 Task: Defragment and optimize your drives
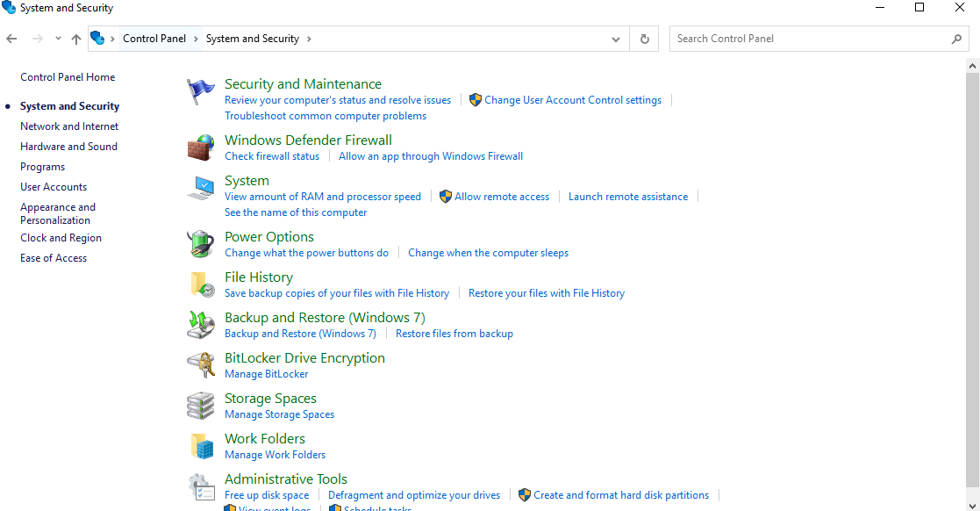tap(414, 495)
